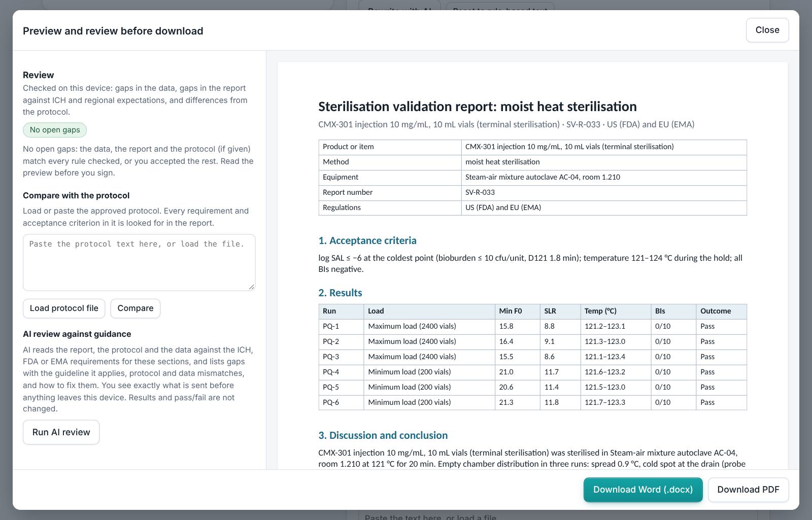
Task: Select the PQ-1 run cell
Action: (x=341, y=326)
